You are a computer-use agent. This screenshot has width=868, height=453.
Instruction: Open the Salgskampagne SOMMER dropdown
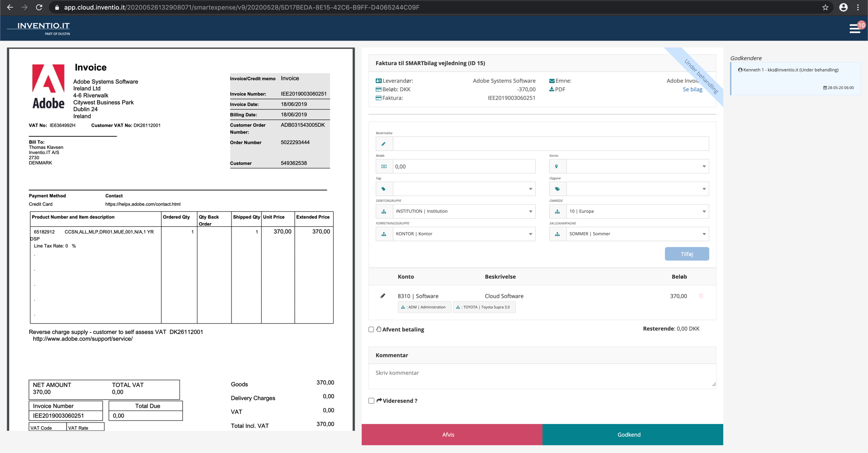point(637,234)
